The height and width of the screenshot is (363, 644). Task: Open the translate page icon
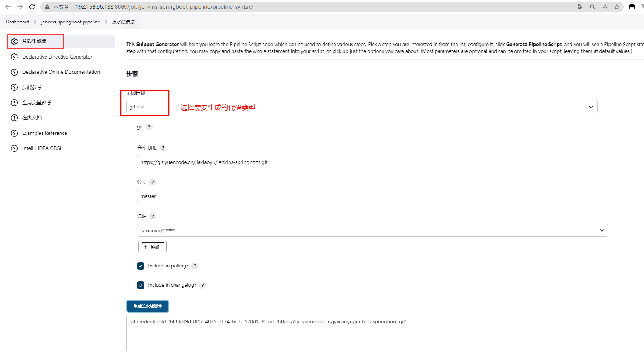pyautogui.click(x=581, y=7)
